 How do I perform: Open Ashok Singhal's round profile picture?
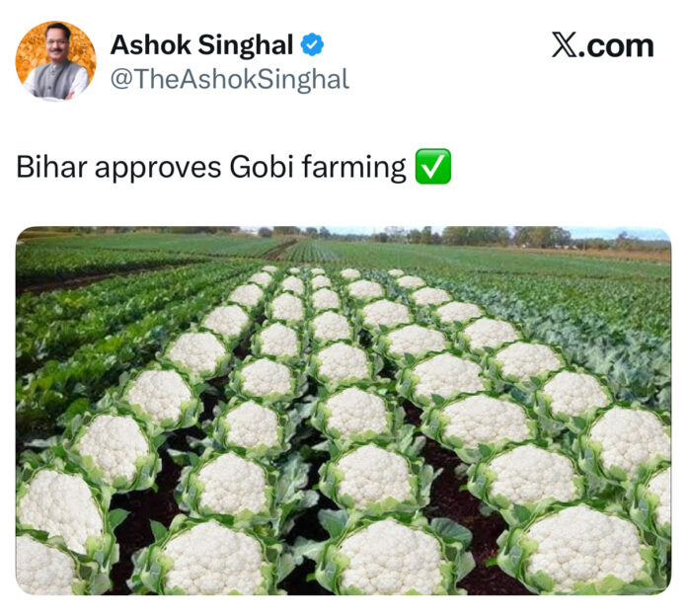(55, 61)
